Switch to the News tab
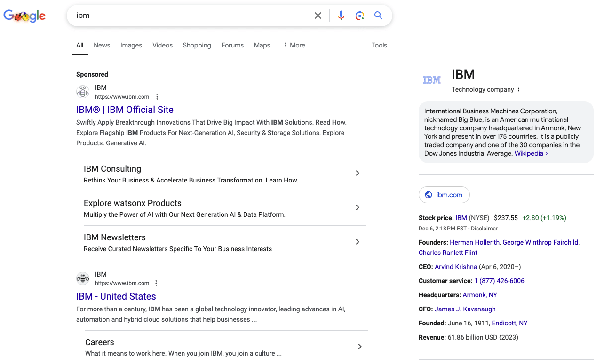Viewport: 604px width, 364px height. click(x=102, y=45)
